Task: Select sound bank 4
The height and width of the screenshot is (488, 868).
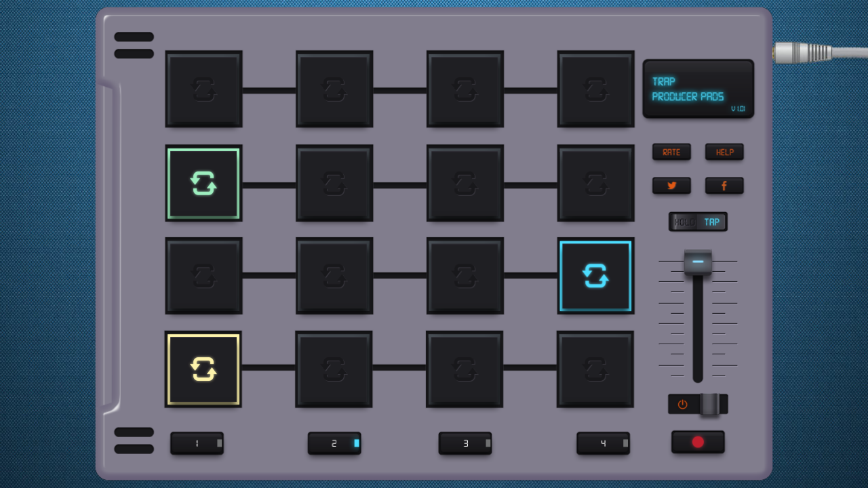Action: 604,443
